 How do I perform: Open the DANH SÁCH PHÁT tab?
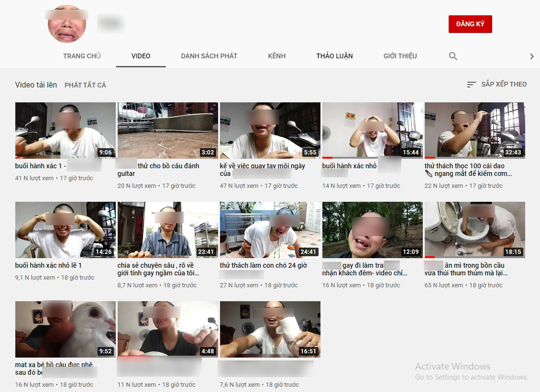[209, 55]
